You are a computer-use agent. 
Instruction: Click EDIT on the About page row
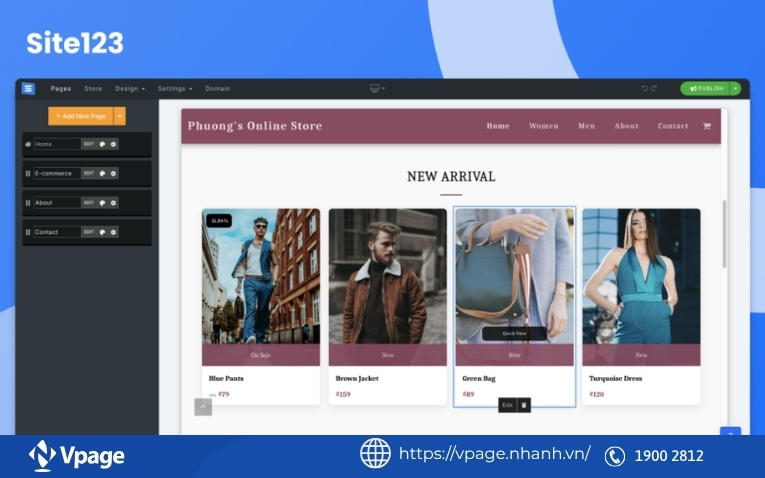pos(89,202)
